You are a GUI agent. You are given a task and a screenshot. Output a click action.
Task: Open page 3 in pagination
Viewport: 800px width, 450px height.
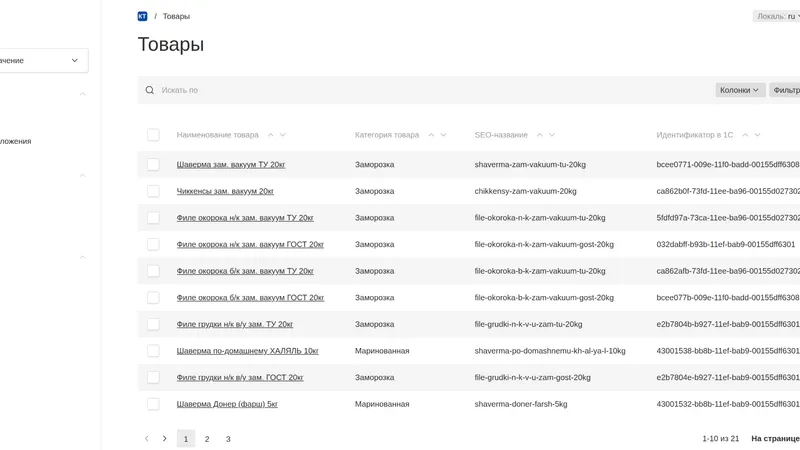[x=228, y=439]
